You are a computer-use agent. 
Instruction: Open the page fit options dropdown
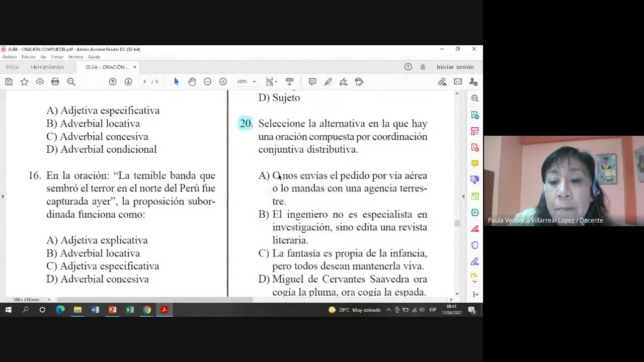pos(272,81)
